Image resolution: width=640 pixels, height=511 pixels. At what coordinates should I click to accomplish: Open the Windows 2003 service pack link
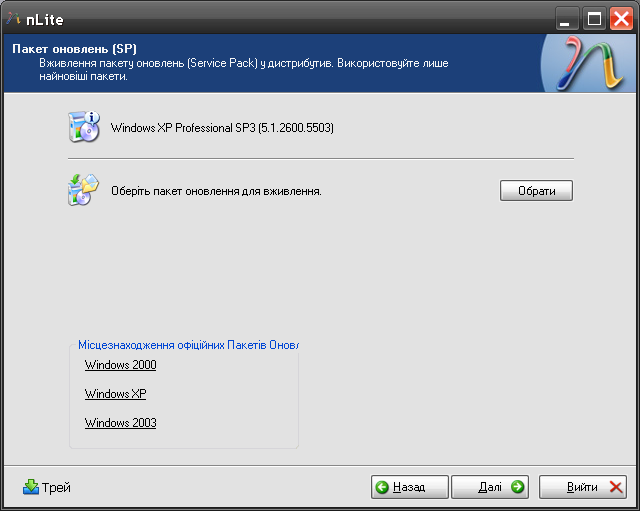click(120, 422)
